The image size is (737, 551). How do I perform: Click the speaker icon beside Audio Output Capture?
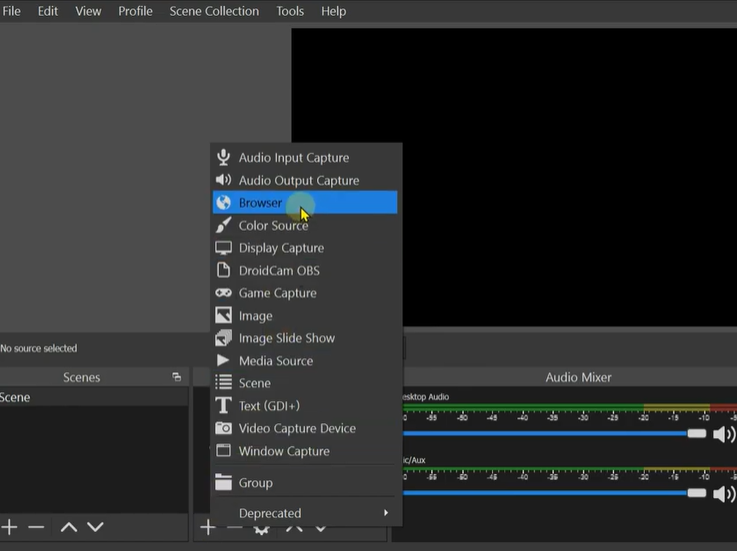coord(223,180)
